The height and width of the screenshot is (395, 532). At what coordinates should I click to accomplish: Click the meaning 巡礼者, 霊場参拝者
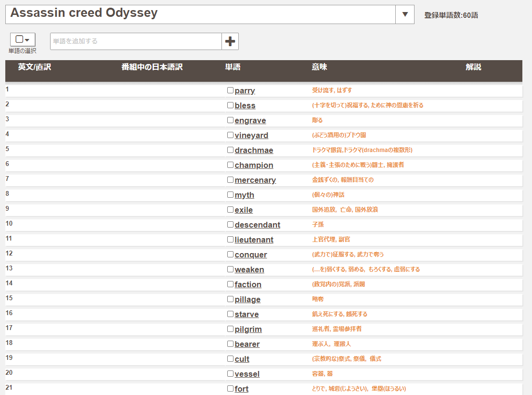[x=337, y=329]
